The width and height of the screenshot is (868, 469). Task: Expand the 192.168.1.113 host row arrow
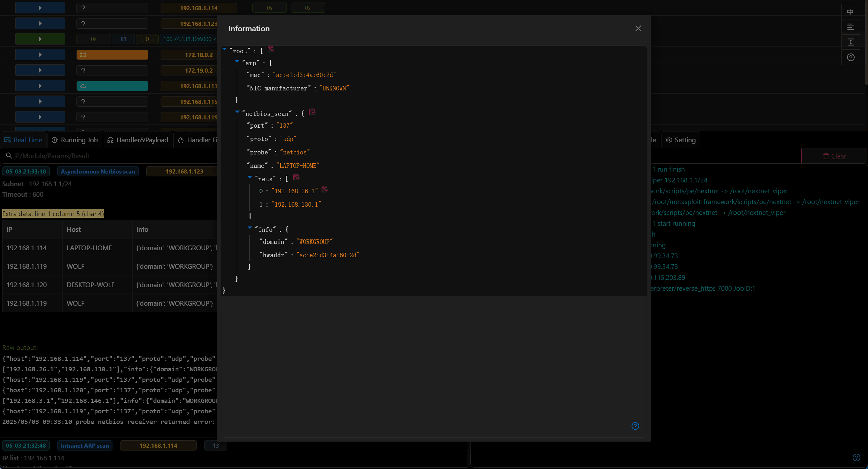[x=40, y=86]
